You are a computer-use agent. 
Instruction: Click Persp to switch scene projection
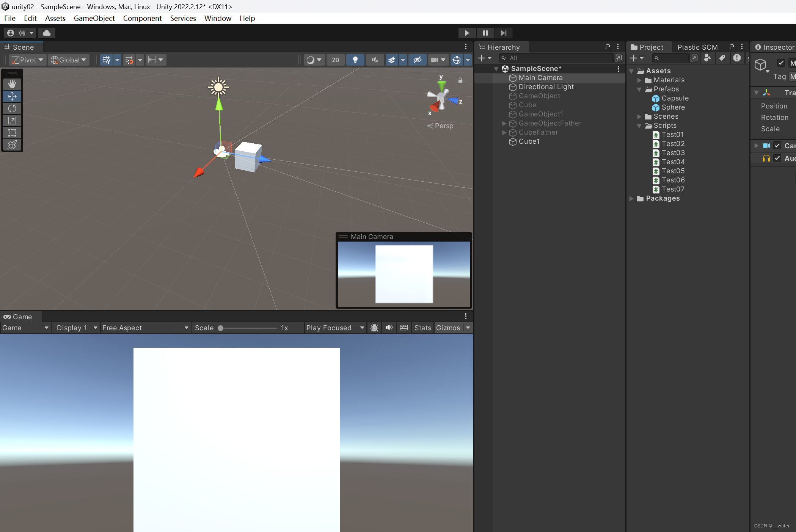pos(443,126)
